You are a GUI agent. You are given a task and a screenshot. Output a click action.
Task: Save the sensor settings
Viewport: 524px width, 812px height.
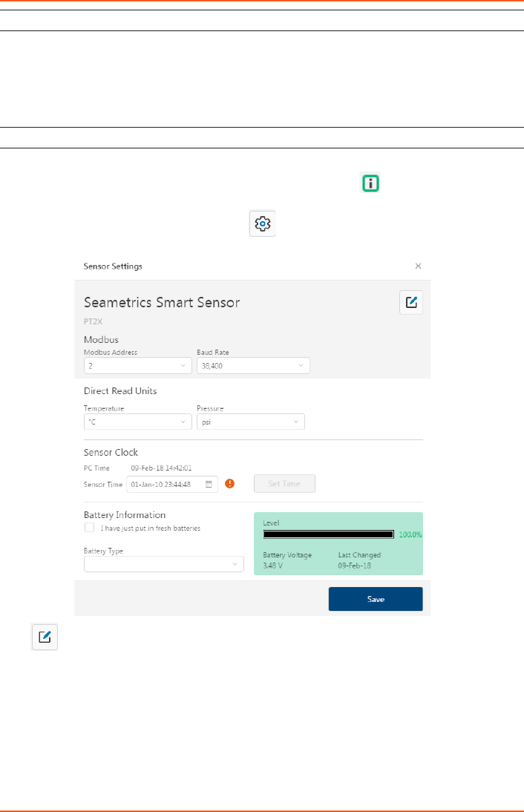(x=376, y=599)
